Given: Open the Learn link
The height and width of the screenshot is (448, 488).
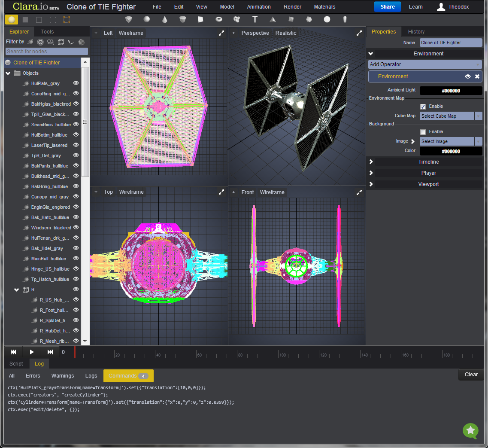Looking at the screenshot, I should pyautogui.click(x=415, y=7).
